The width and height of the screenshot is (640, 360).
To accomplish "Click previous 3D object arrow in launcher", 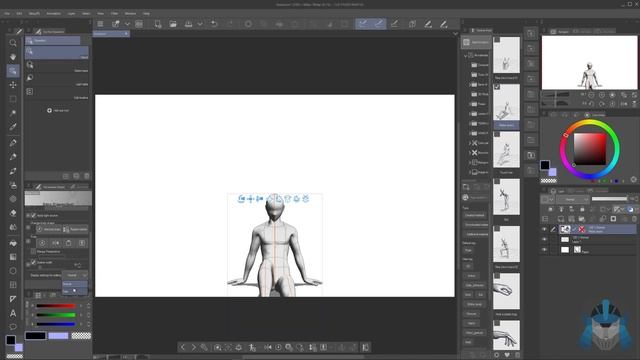I will 183,347.
